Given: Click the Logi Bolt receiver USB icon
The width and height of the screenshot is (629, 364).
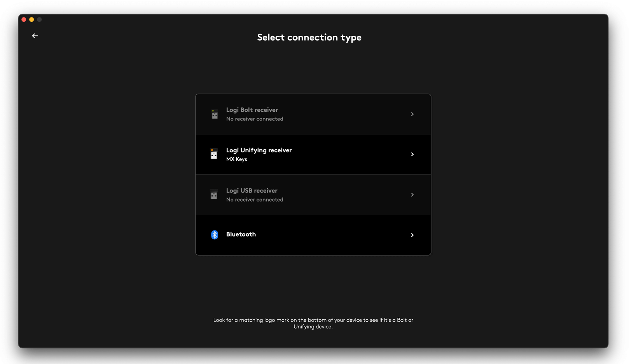Looking at the screenshot, I should 215,114.
